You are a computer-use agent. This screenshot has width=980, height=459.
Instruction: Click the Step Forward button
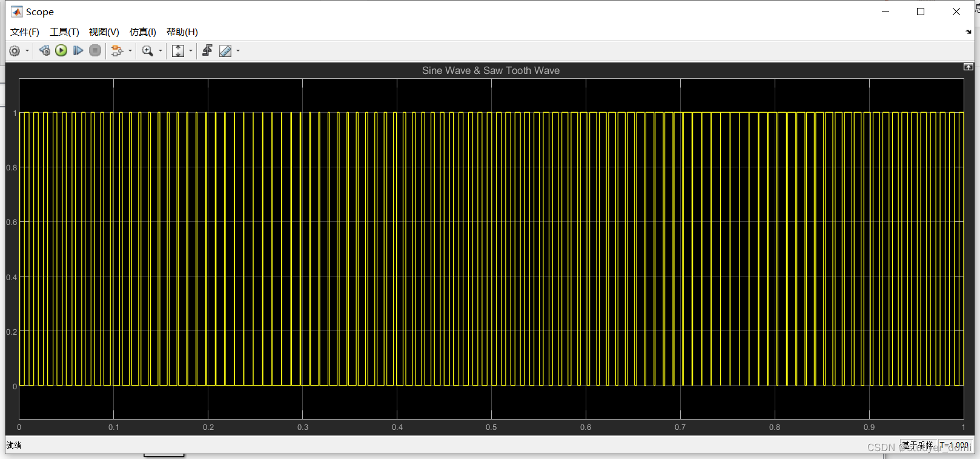tap(78, 50)
